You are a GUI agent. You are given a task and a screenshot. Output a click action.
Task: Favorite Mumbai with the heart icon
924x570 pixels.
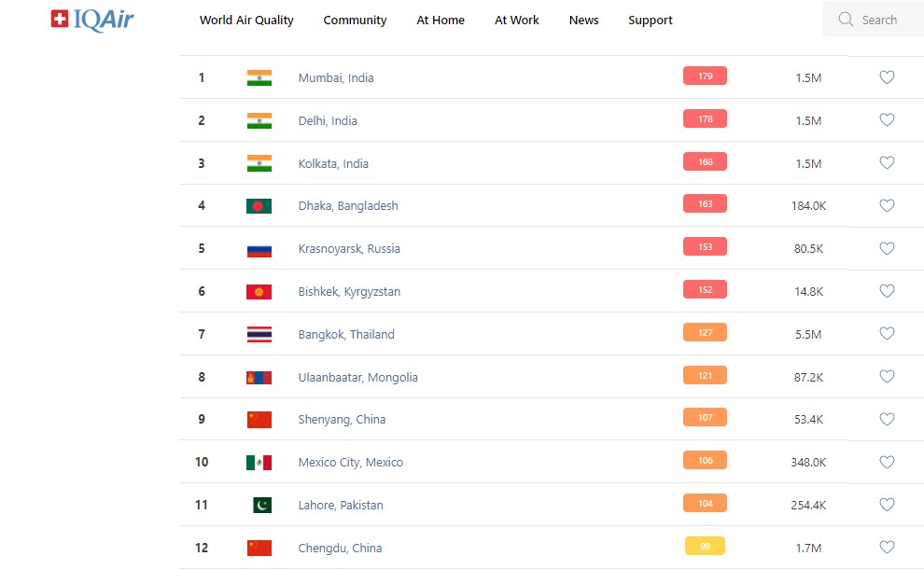pyautogui.click(x=887, y=77)
